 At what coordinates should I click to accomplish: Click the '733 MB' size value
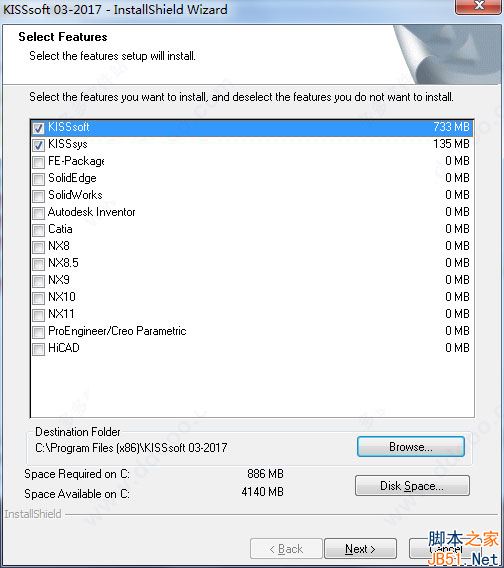[451, 127]
